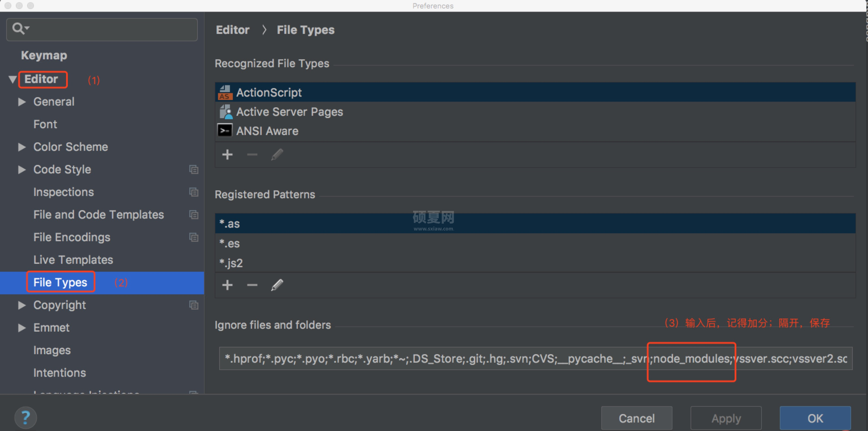
Task: Click the add pattern plus icon in Registered Patterns
Action: [227, 285]
